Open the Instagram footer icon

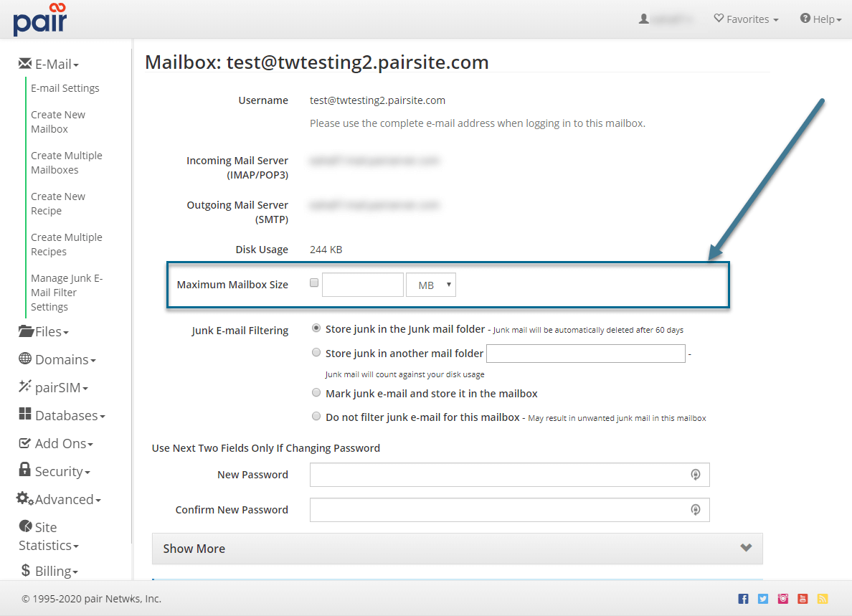click(x=783, y=598)
